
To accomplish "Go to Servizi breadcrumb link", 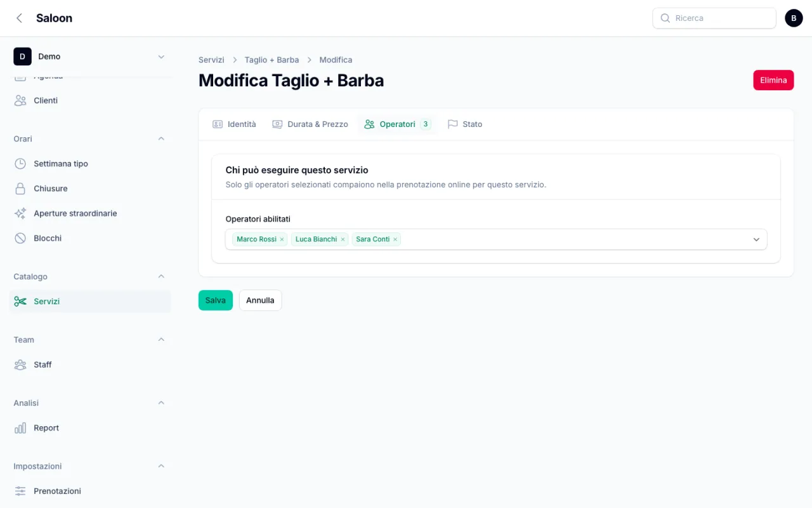I will click(x=211, y=60).
